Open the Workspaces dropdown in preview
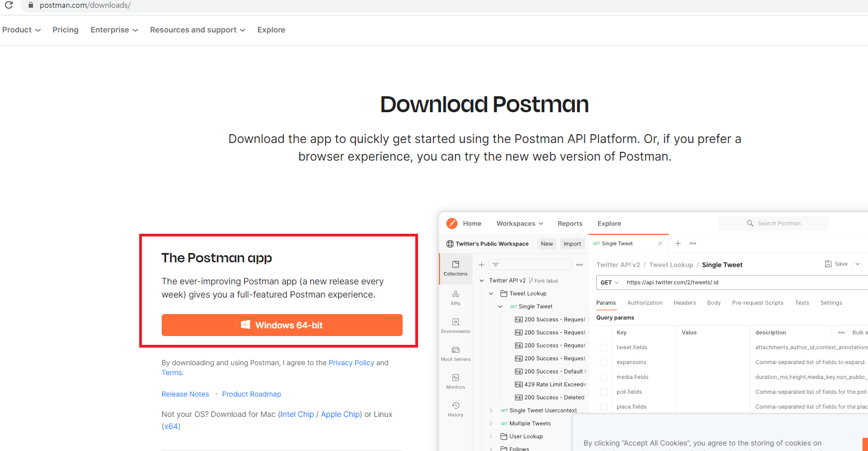Viewport: 868px width, 451px height. (x=520, y=223)
